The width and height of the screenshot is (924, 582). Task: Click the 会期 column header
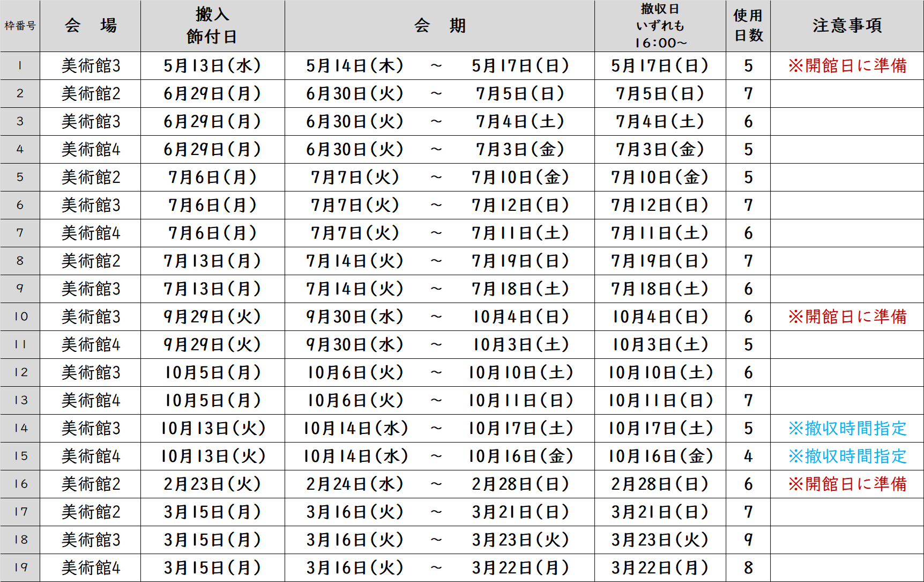click(x=438, y=25)
